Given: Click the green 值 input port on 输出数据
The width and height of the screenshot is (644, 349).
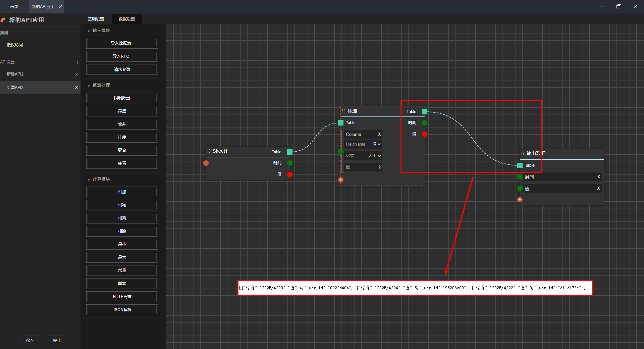Looking at the screenshot, I should 520,188.
